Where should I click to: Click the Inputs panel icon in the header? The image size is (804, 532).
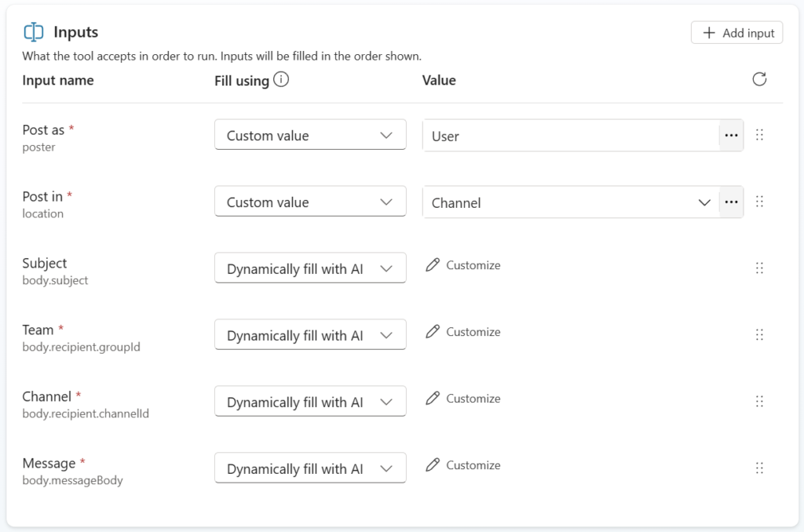click(x=33, y=31)
